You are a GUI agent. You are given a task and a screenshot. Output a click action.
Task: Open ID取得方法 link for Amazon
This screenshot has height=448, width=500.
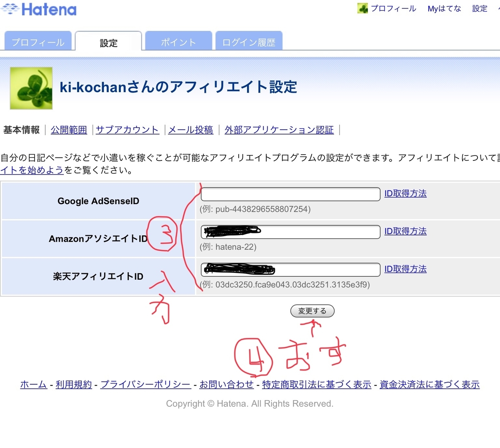click(x=405, y=231)
